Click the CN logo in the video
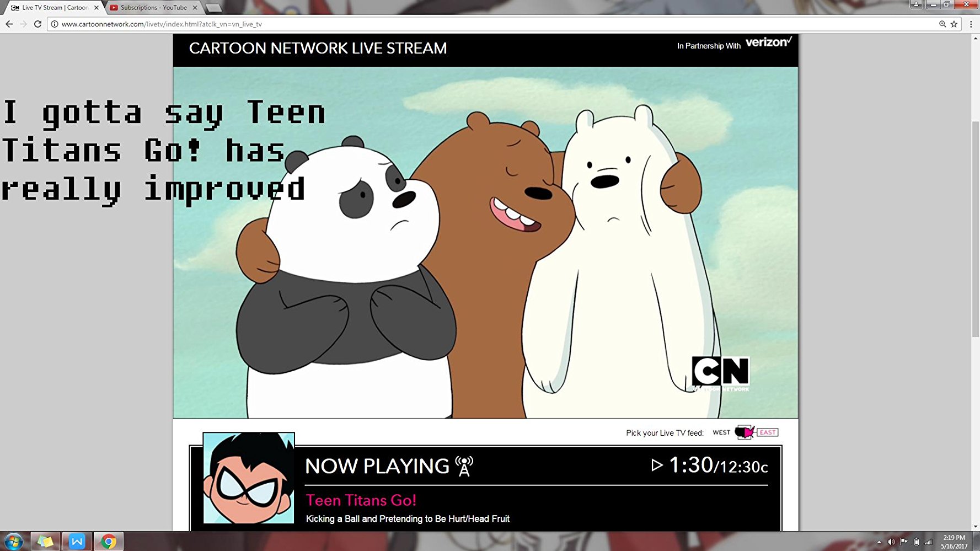The image size is (980, 551). [721, 373]
